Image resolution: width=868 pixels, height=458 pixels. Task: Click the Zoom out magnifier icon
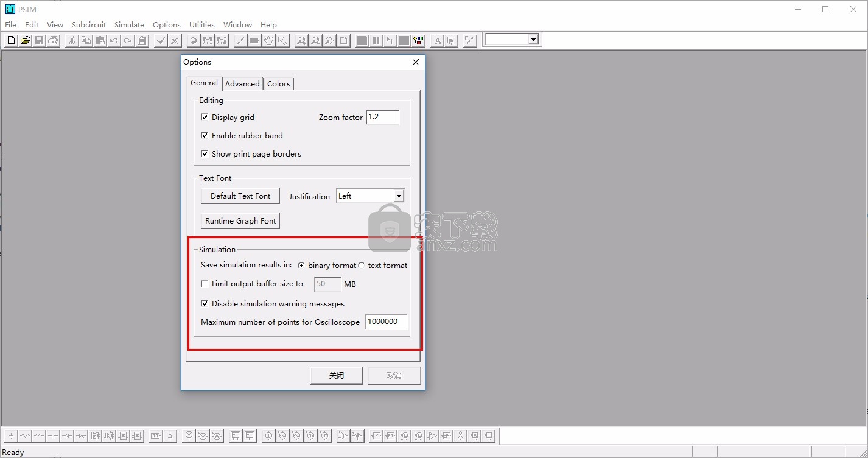[315, 40]
